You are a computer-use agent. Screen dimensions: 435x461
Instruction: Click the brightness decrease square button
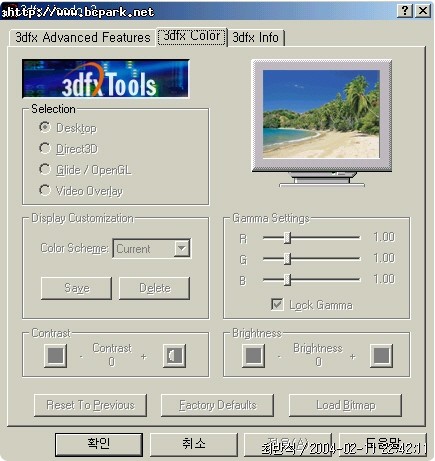253,356
